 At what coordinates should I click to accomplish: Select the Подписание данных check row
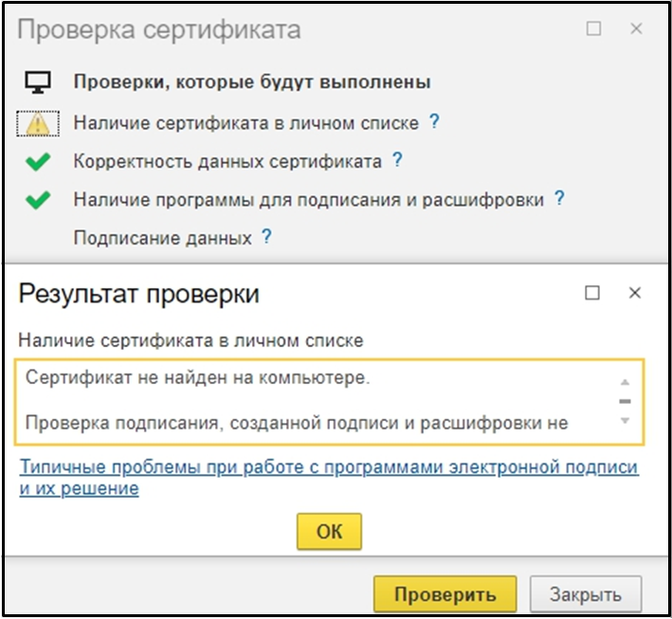tap(162, 238)
